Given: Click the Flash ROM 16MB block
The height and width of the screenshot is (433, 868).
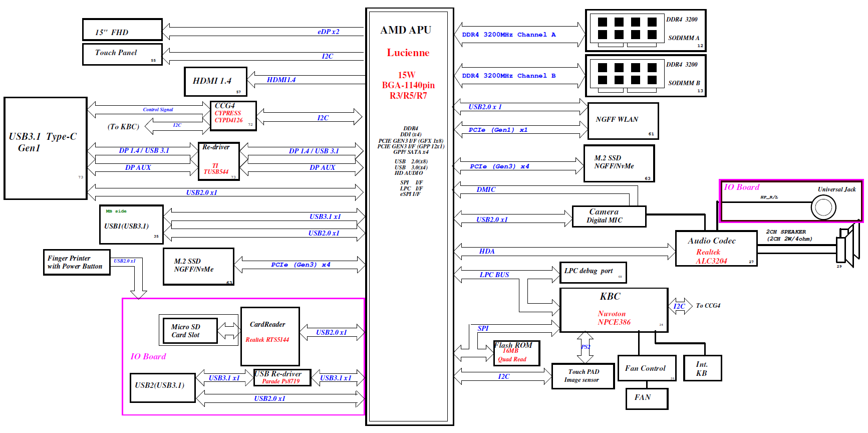Looking at the screenshot, I should pyautogui.click(x=516, y=353).
